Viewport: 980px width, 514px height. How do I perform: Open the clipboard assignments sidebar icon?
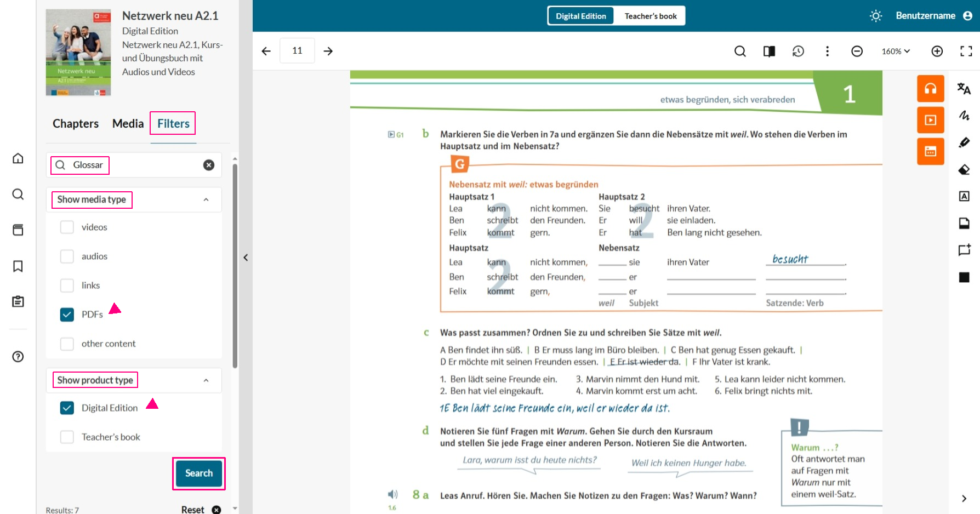pyautogui.click(x=18, y=301)
